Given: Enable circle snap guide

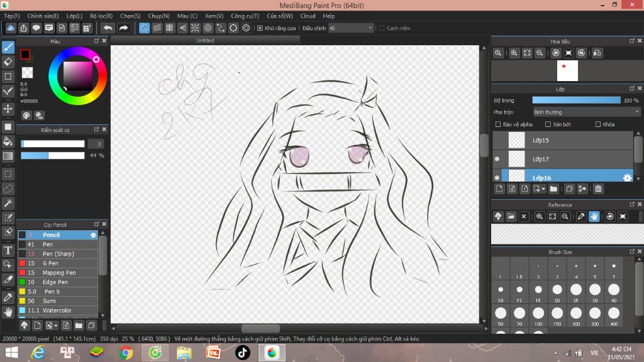Looking at the screenshot, I should coord(208,28).
